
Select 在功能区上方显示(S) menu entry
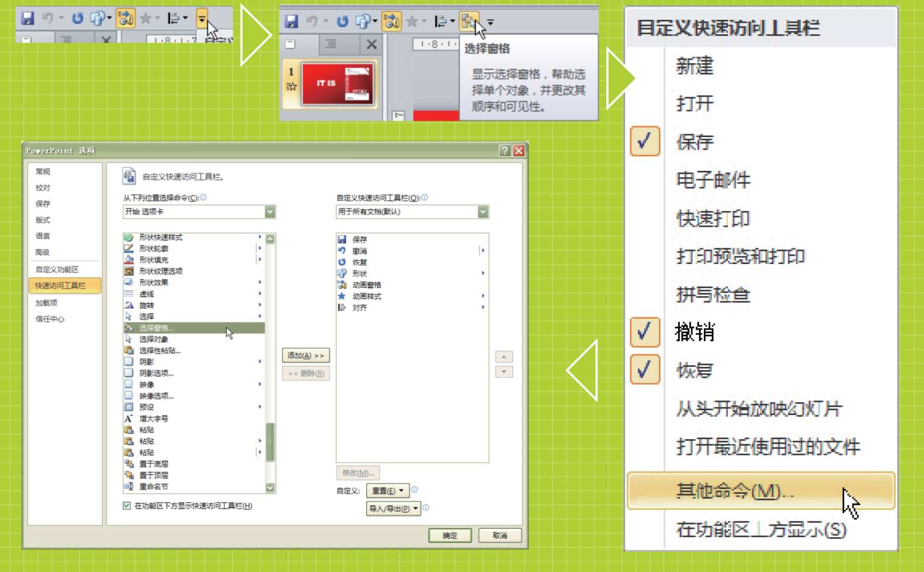pyautogui.click(x=761, y=529)
